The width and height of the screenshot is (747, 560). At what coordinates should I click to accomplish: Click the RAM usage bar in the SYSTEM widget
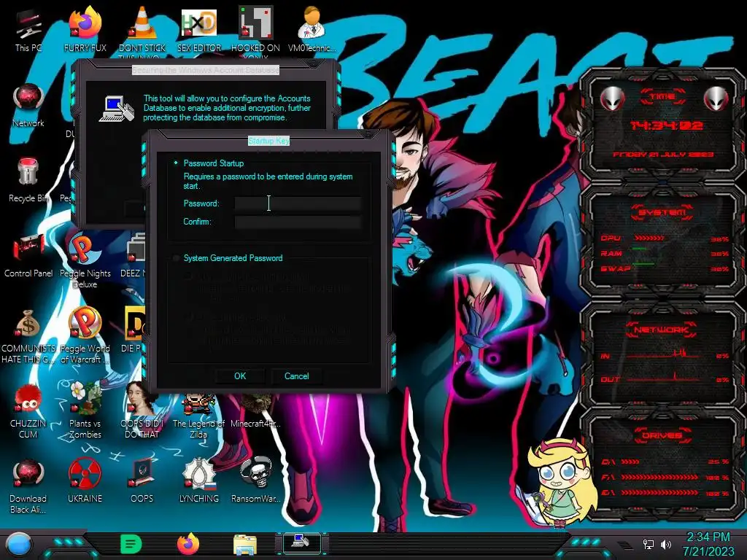tap(639, 249)
